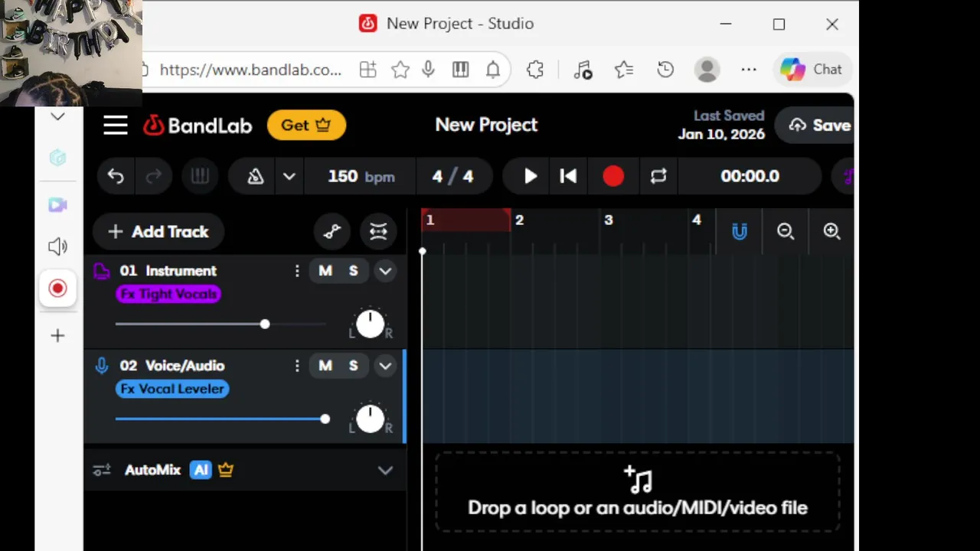Return playhead to the start
The image size is (980, 551).
tap(568, 177)
